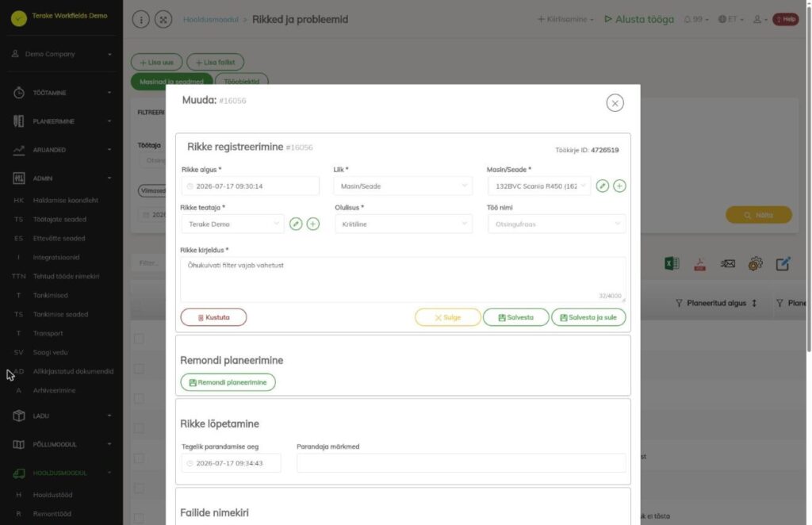The height and width of the screenshot is (525, 812).
Task: Follow the Hooldusmoodul breadcrumb link
Action: click(210, 19)
